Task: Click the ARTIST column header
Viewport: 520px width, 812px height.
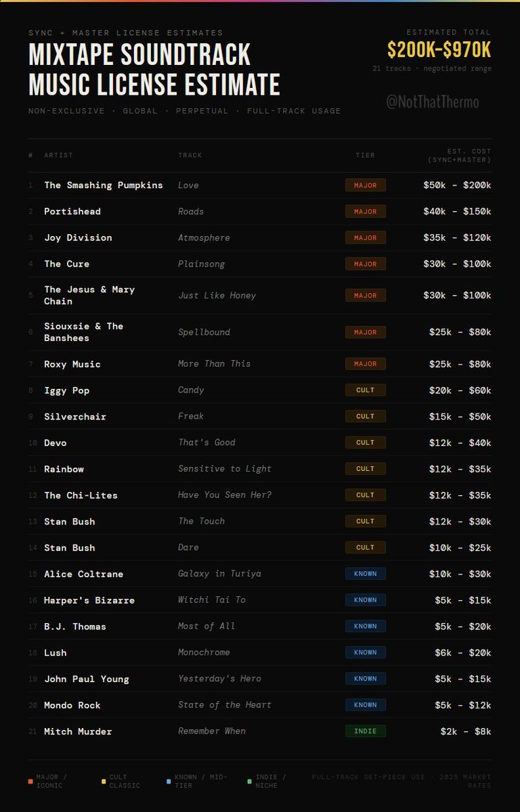Action: pyautogui.click(x=58, y=156)
